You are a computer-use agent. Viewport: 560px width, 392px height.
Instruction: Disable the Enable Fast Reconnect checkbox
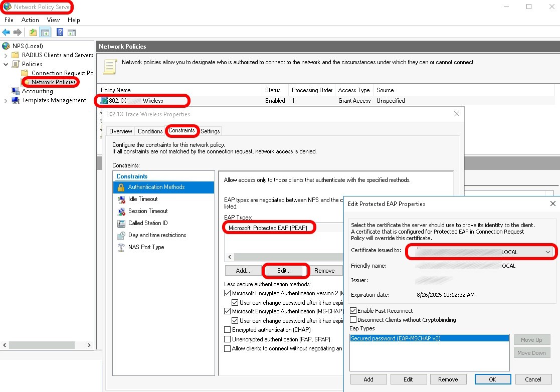pos(353,311)
